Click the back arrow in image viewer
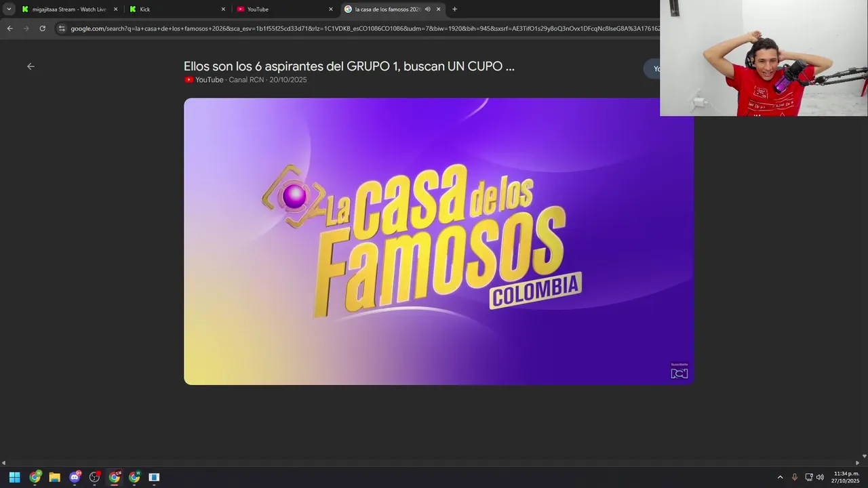 31,66
